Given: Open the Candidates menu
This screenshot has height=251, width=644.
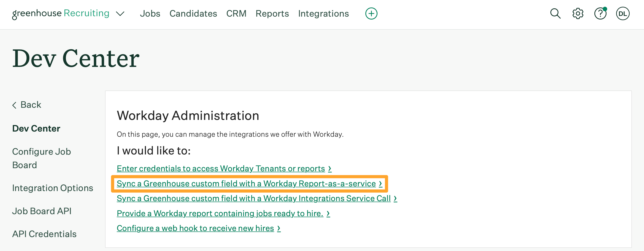Looking at the screenshot, I should (x=193, y=13).
